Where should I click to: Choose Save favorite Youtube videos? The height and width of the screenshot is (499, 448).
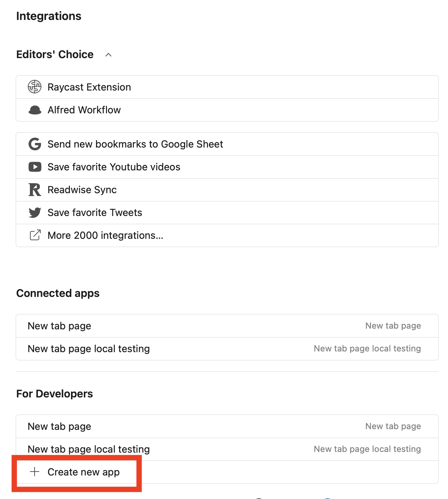coord(114,167)
